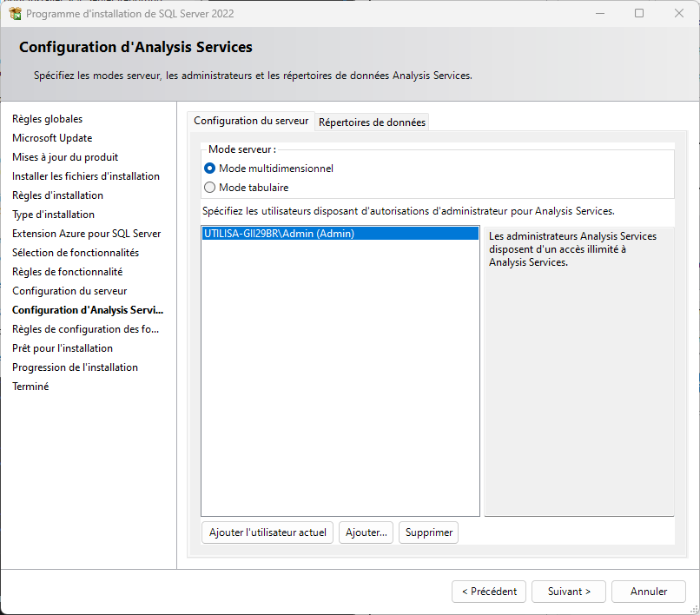Click Extension Azure pour SQL Server step

(x=87, y=234)
